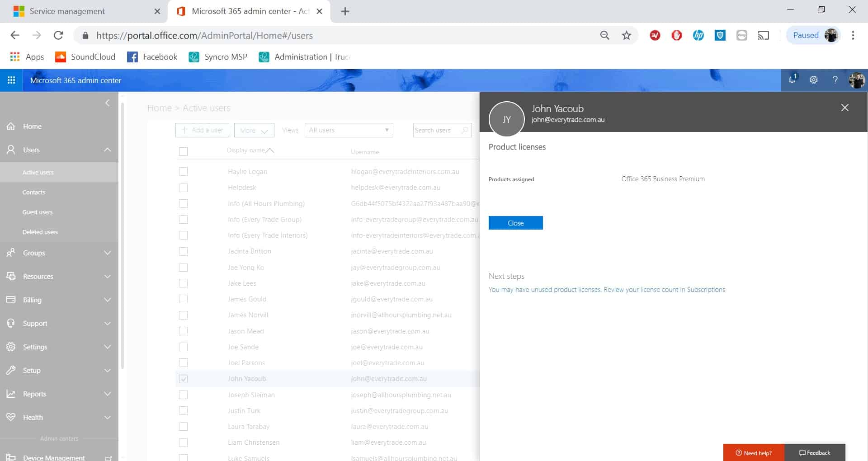Expand the Health section chevron
Viewport: 868px width, 461px height.
pyautogui.click(x=107, y=417)
